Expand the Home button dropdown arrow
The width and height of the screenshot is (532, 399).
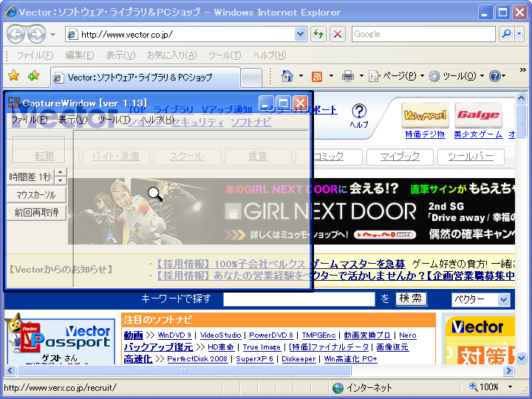coord(301,76)
